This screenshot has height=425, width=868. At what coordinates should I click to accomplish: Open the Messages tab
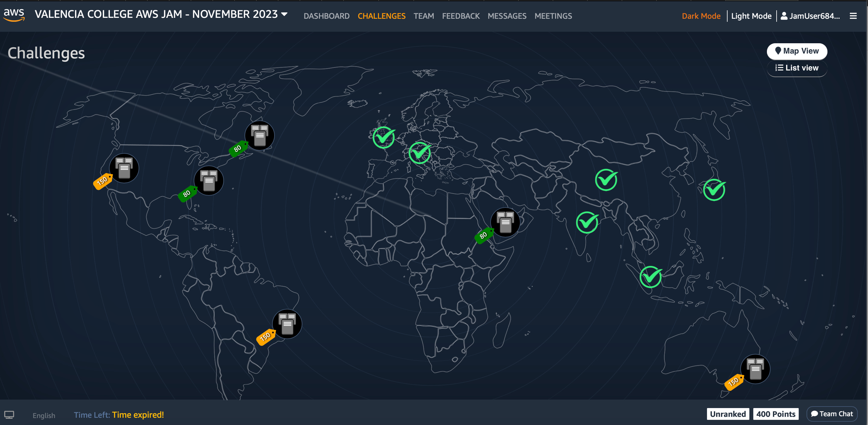(507, 16)
